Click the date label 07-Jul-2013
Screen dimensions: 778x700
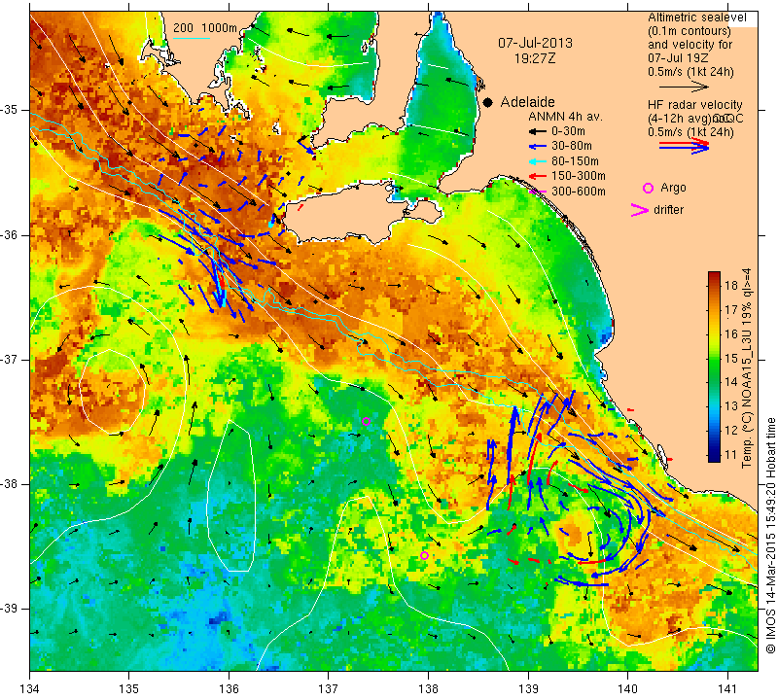click(x=536, y=43)
